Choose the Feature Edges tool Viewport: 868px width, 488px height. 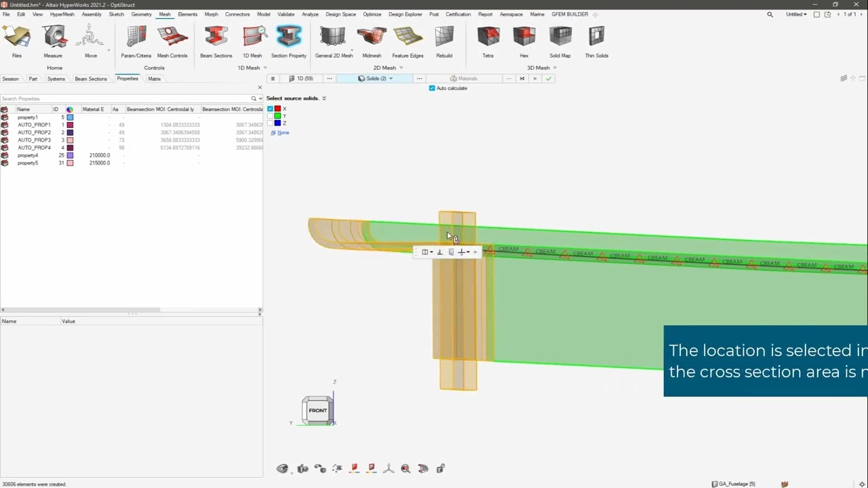[408, 42]
